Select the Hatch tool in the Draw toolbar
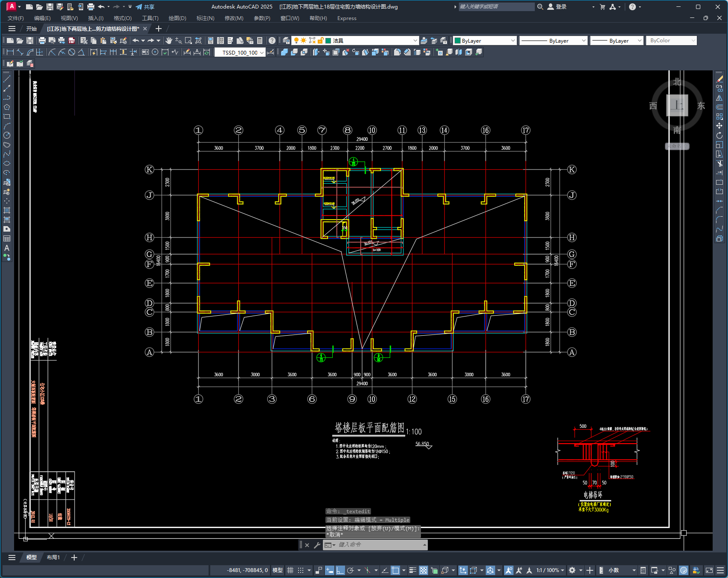 (7, 210)
